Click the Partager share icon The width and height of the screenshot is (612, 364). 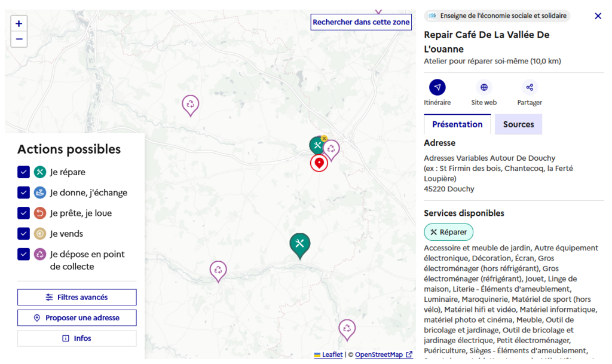(x=530, y=87)
